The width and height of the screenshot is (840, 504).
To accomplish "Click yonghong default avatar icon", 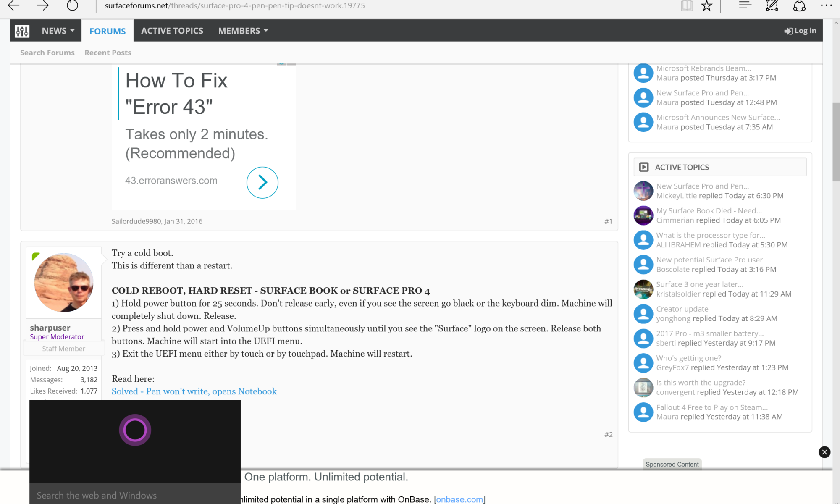I will coord(643,314).
